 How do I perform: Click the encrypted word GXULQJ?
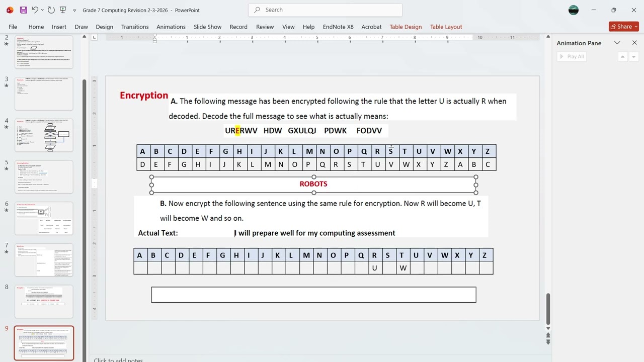pos(302,130)
